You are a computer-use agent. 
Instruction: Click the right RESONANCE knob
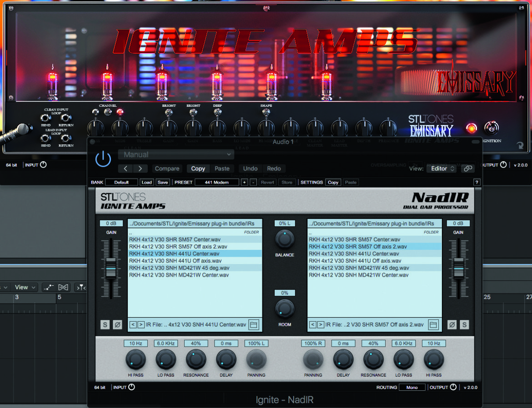373,359
